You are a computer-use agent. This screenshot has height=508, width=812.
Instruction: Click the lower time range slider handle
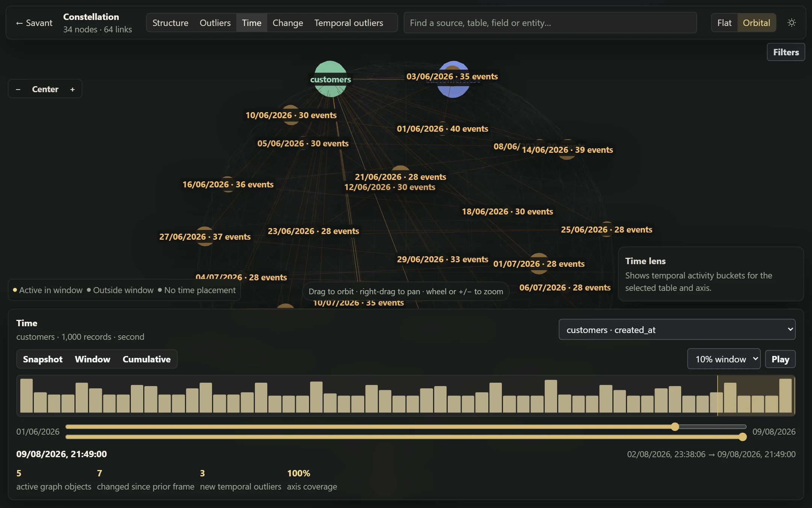(742, 437)
